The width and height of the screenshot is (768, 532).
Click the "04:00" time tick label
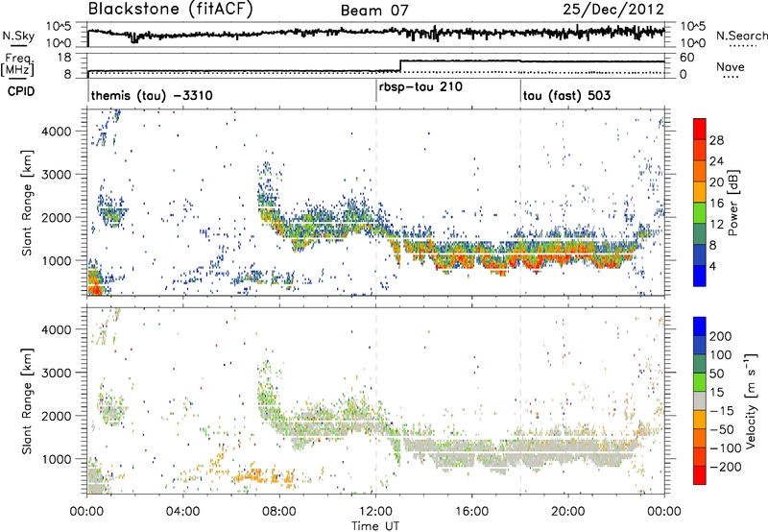click(183, 512)
